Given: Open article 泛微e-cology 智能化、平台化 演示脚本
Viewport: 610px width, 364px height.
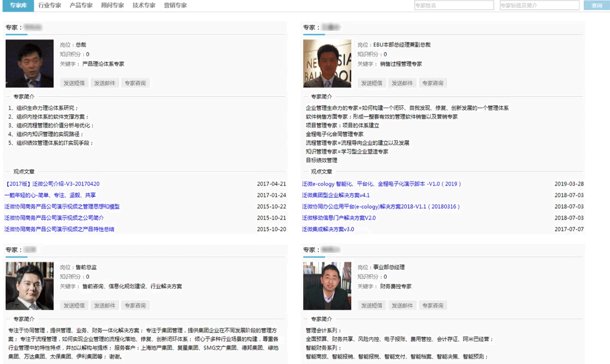Looking at the screenshot, I should pyautogui.click(x=381, y=184).
